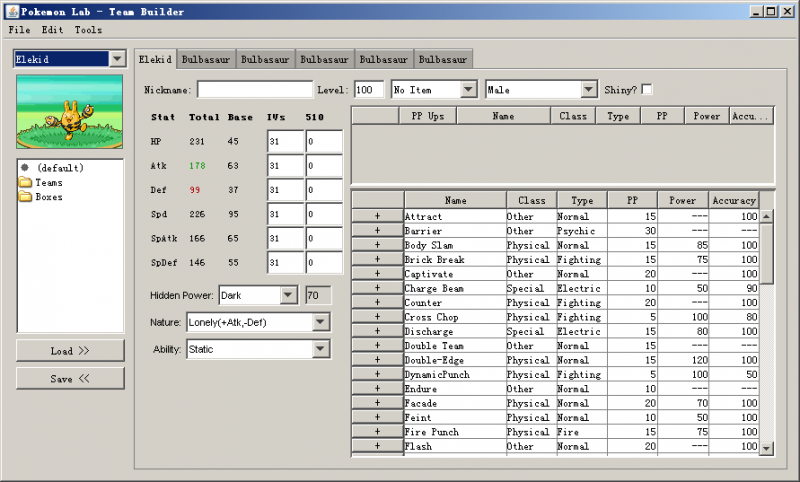Click the Nickname input field
The width and height of the screenshot is (800, 482).
[x=255, y=89]
